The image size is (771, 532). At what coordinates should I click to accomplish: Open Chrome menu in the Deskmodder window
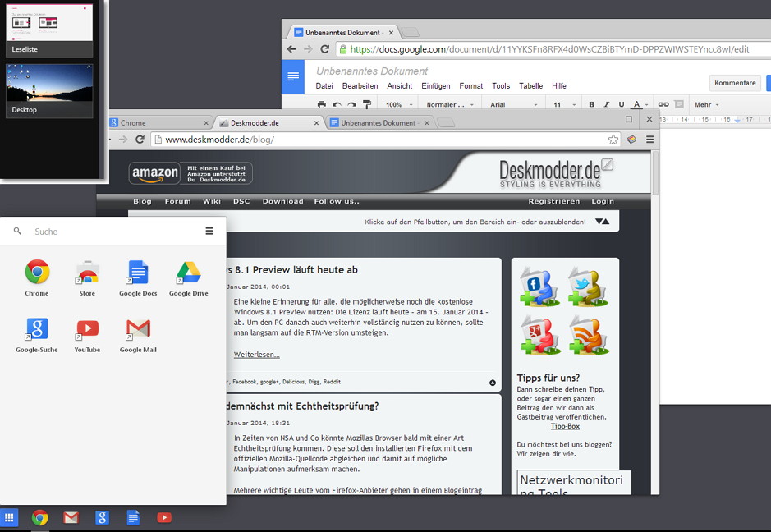click(650, 140)
